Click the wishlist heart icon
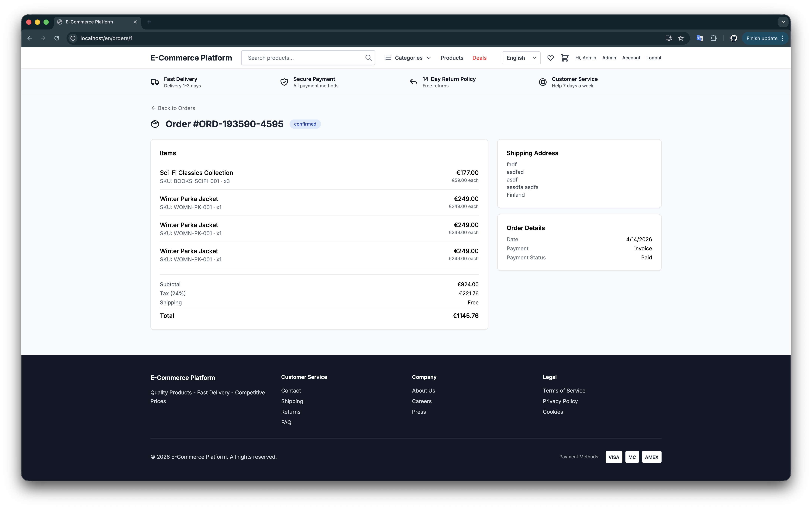812x509 pixels. (x=551, y=58)
